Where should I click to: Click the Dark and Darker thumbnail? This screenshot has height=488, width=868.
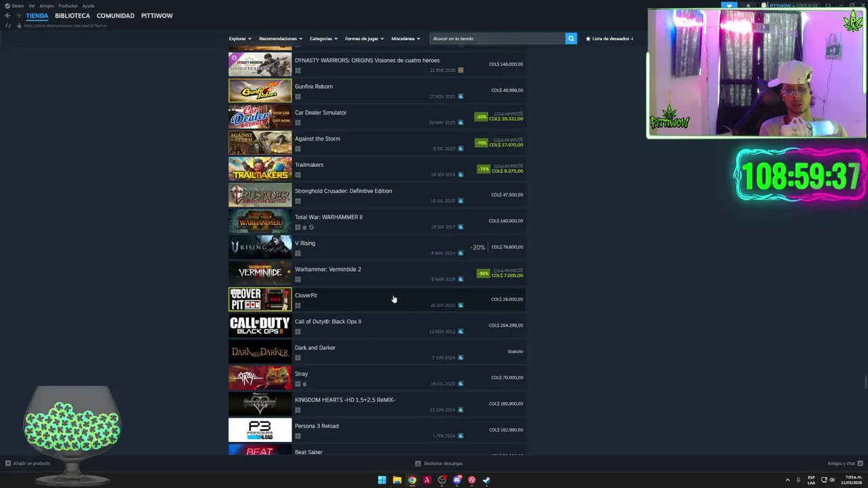tap(260, 351)
